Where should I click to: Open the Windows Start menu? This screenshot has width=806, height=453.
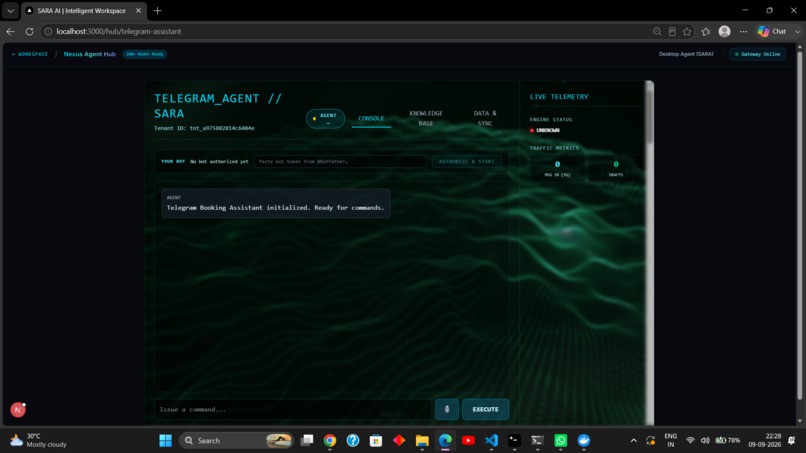click(x=166, y=440)
